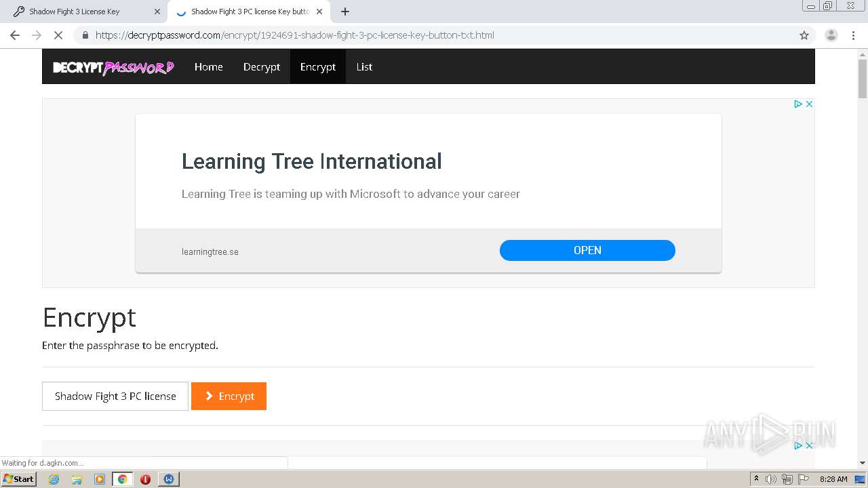Click the browser forward arrow

click(37, 35)
